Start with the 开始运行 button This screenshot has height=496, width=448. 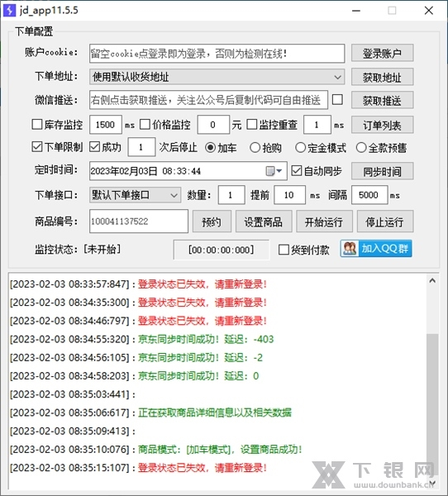click(324, 222)
